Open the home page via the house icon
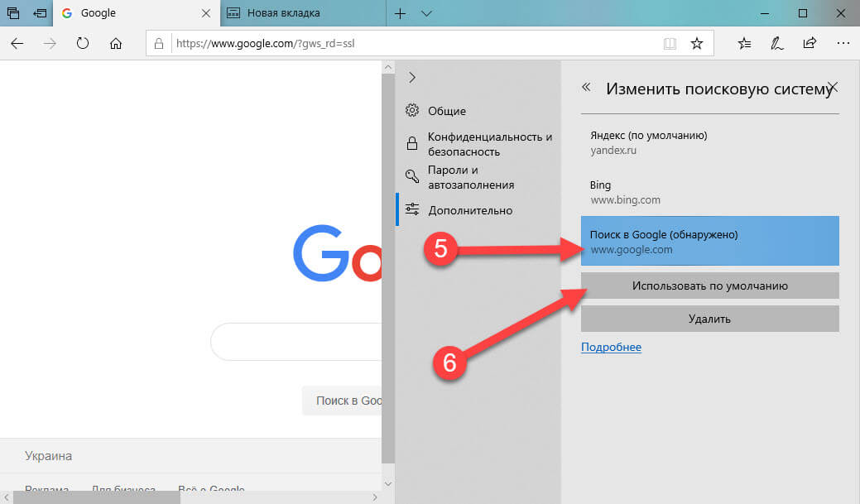The width and height of the screenshot is (860, 504). [116, 43]
